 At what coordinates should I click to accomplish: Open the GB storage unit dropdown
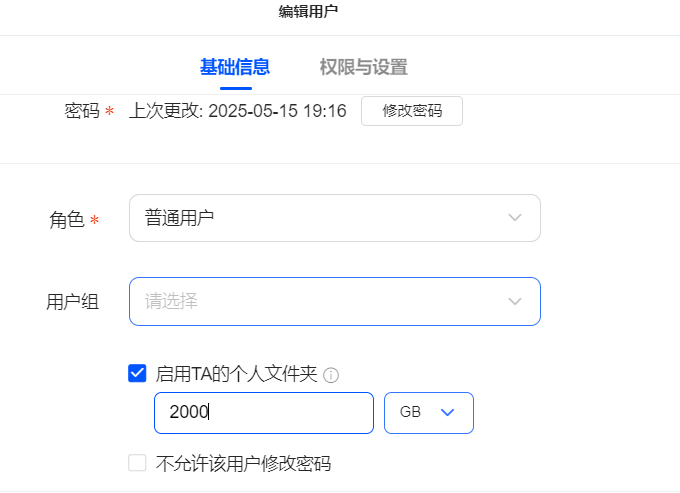coord(429,413)
